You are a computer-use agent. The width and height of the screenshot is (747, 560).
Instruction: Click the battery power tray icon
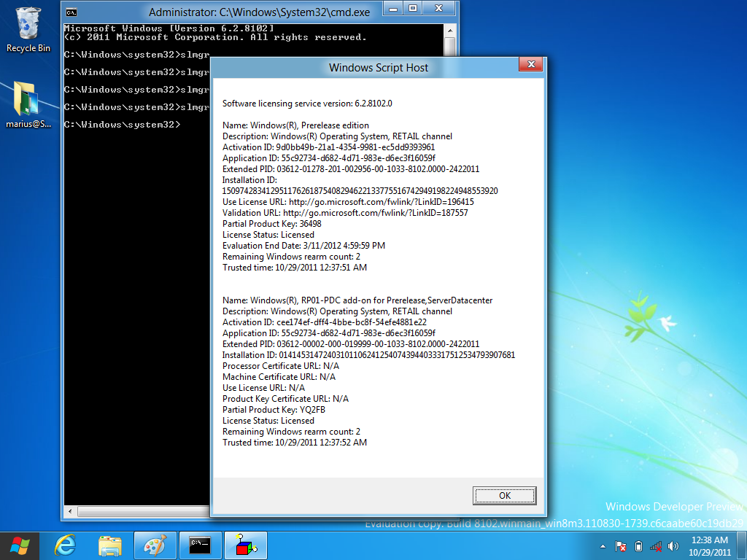tap(639, 546)
